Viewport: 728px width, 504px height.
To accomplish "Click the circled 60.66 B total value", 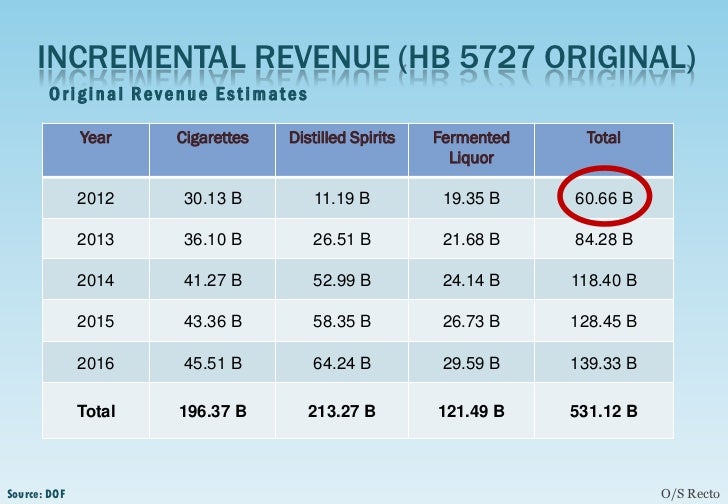I will (x=604, y=198).
